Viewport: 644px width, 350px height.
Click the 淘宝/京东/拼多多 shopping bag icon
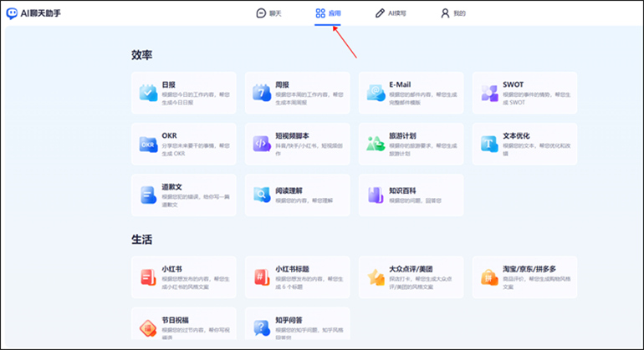pos(489,277)
